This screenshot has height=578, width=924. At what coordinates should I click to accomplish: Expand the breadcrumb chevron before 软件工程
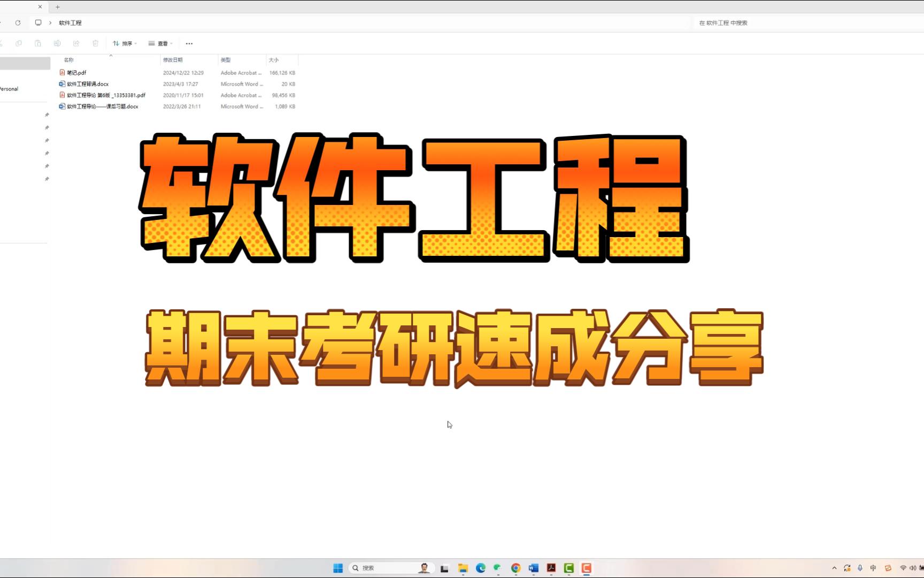[50, 23]
